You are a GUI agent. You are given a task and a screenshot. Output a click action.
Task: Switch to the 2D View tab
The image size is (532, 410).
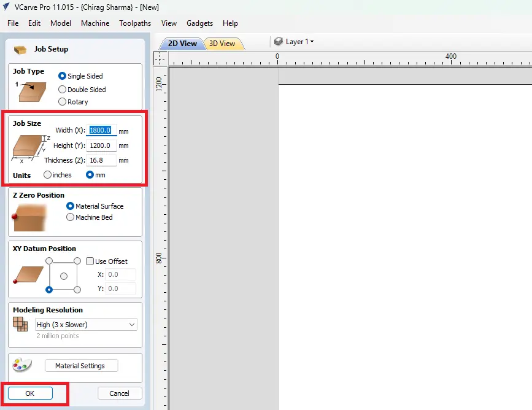(182, 44)
